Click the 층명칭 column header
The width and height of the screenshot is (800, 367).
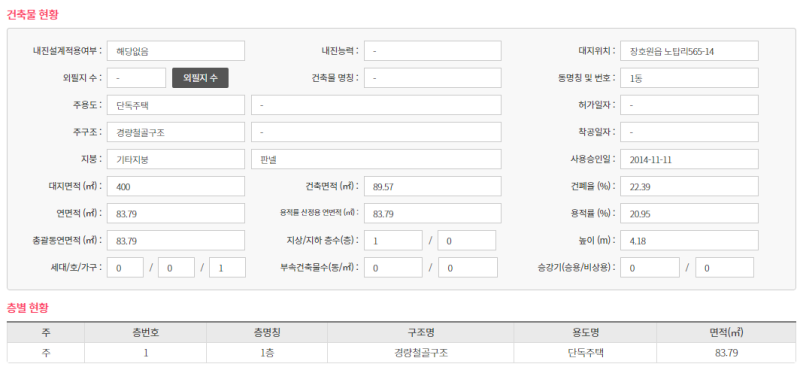(267, 333)
